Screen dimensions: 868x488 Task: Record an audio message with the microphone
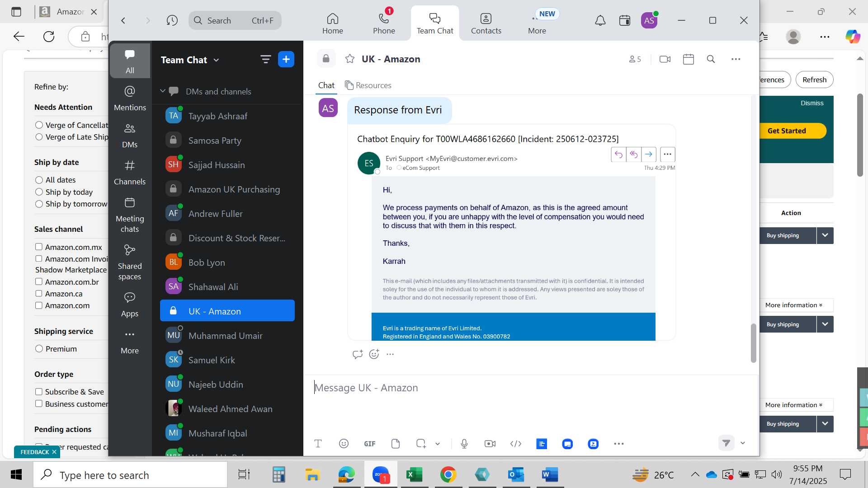click(464, 444)
